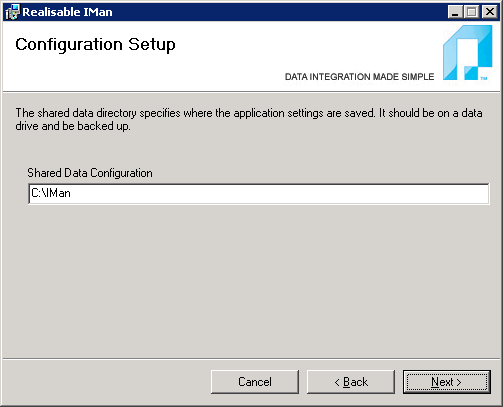The image size is (503, 407).
Task: Click the Data Integration Made Simple tagline
Action: 359,77
